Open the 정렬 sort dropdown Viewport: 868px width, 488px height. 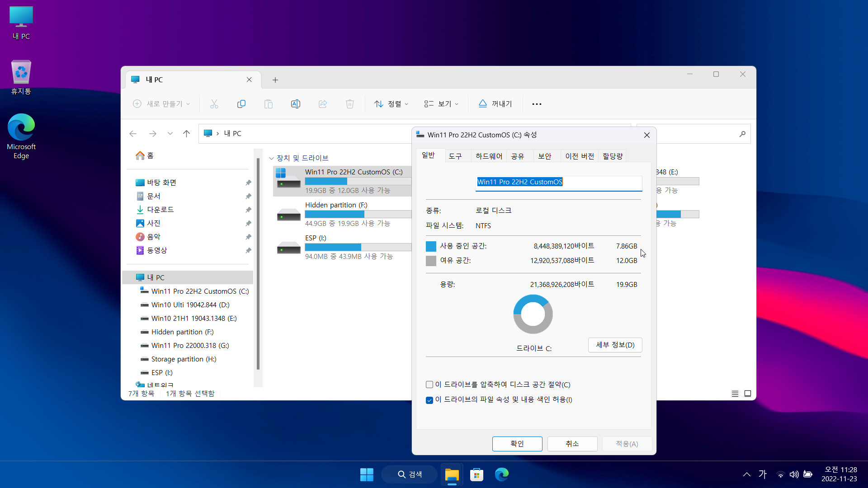[x=392, y=104]
